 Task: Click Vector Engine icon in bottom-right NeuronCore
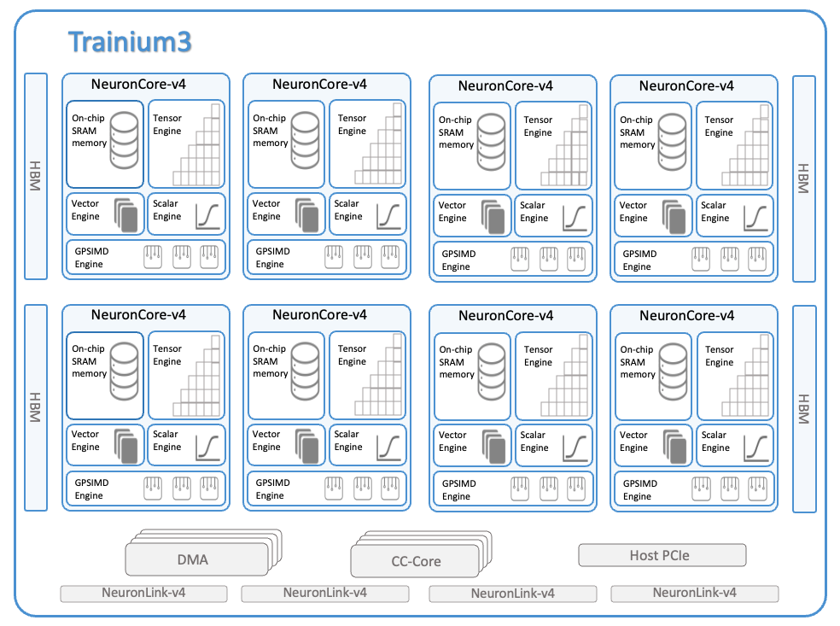(674, 447)
